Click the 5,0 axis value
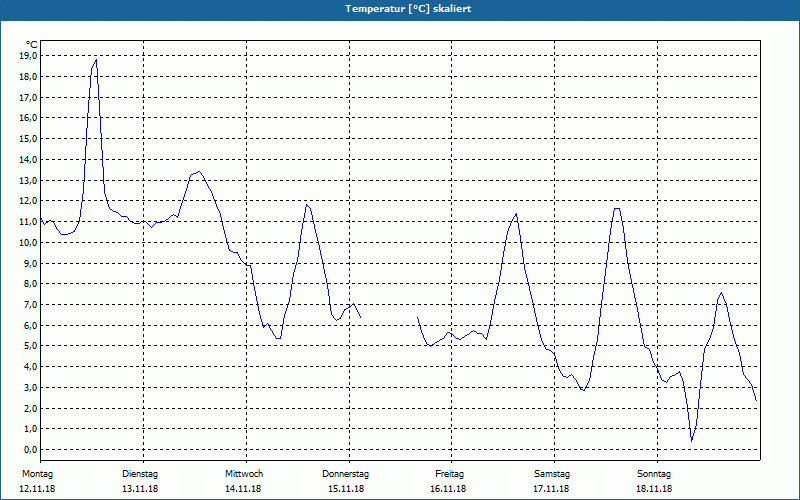800x500 pixels. click(x=30, y=346)
